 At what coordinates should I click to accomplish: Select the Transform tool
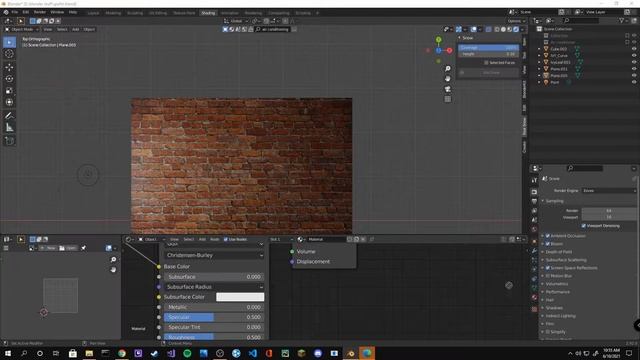9,102
